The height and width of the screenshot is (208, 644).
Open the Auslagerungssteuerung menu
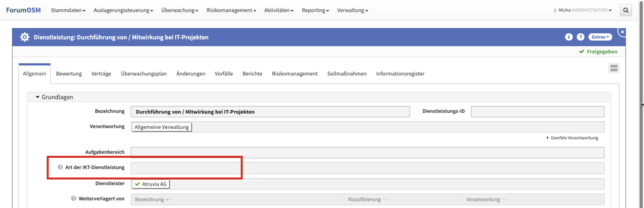123,10
